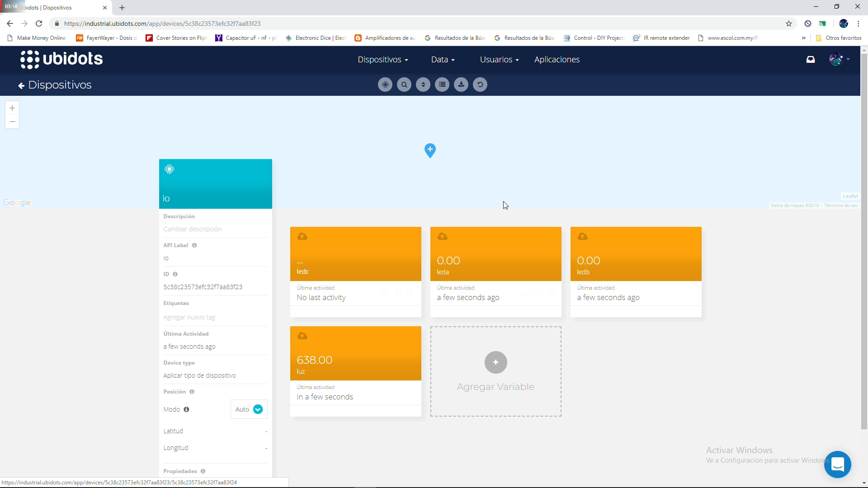Image resolution: width=868 pixels, height=488 pixels.
Task: Go back using the Dispositivos link
Action: (x=55, y=85)
